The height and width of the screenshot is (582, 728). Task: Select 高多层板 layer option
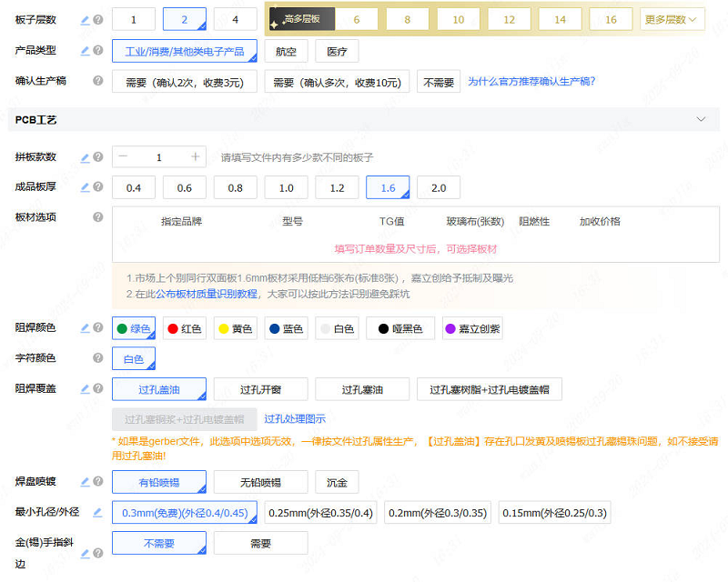(x=301, y=18)
